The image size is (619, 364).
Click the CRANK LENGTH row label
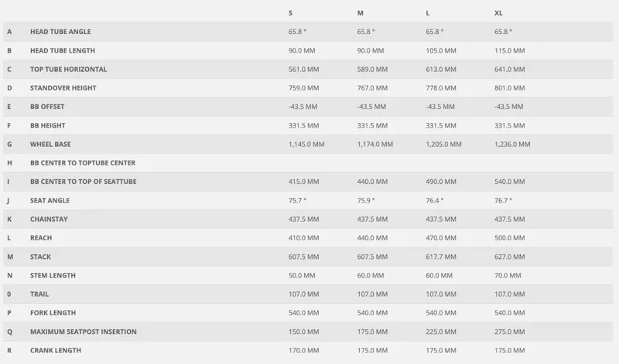point(56,350)
